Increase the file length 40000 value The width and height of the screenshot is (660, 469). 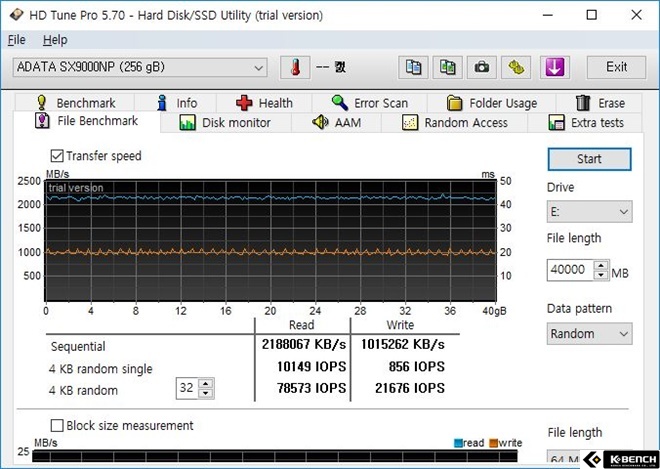tap(601, 266)
